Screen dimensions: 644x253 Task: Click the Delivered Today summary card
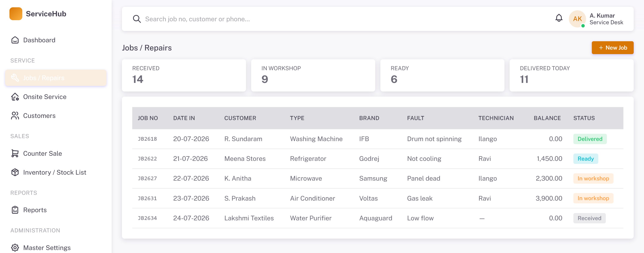(571, 76)
